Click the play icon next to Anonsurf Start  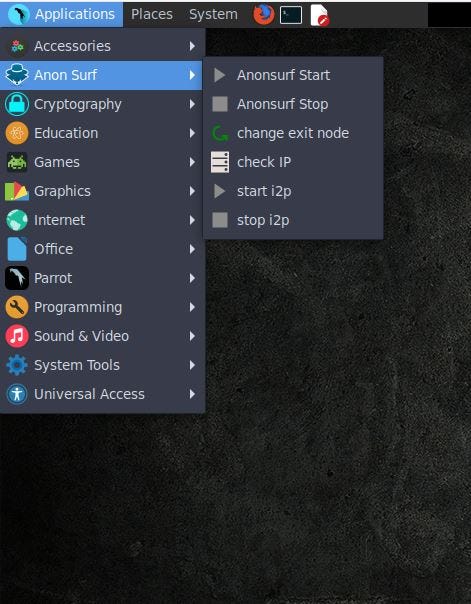pyautogui.click(x=220, y=75)
